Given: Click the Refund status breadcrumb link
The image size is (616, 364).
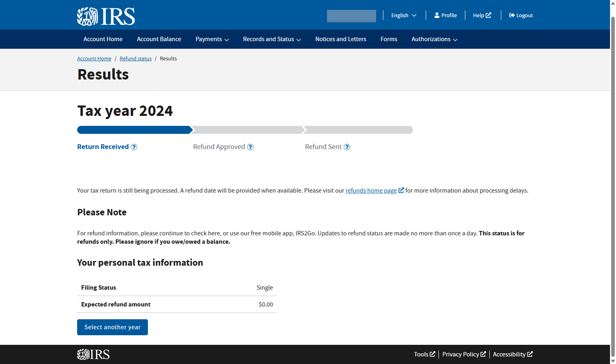Looking at the screenshot, I should 136,58.
